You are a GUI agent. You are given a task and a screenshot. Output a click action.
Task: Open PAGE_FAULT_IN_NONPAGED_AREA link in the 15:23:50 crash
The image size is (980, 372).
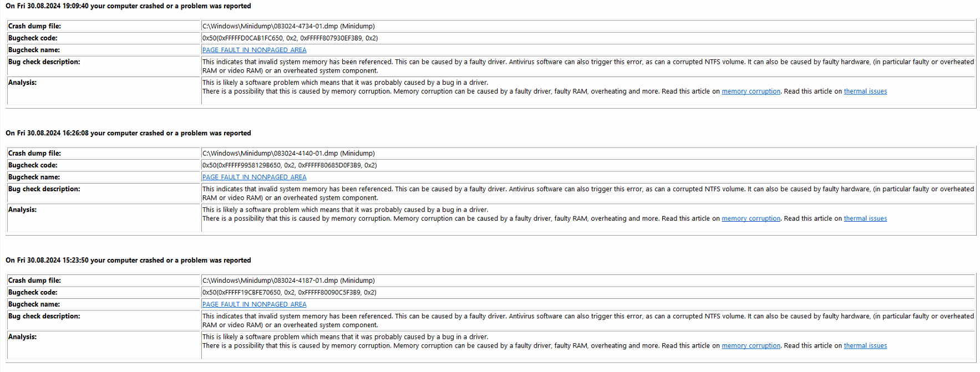254,304
